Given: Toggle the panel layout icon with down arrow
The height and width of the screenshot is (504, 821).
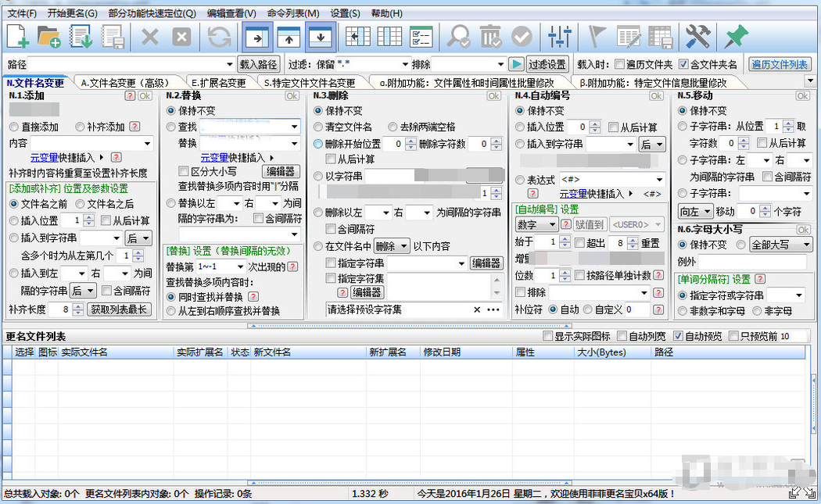Looking at the screenshot, I should pos(321,38).
